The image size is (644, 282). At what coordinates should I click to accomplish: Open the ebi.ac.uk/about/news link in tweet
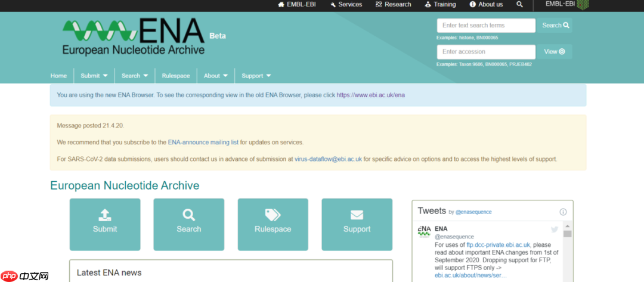pyautogui.click(x=470, y=275)
